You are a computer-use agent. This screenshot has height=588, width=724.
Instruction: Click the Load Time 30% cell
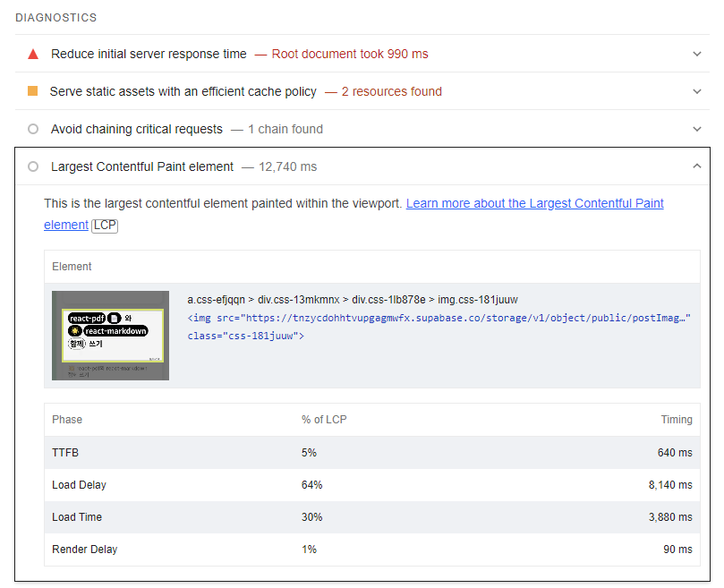(311, 517)
